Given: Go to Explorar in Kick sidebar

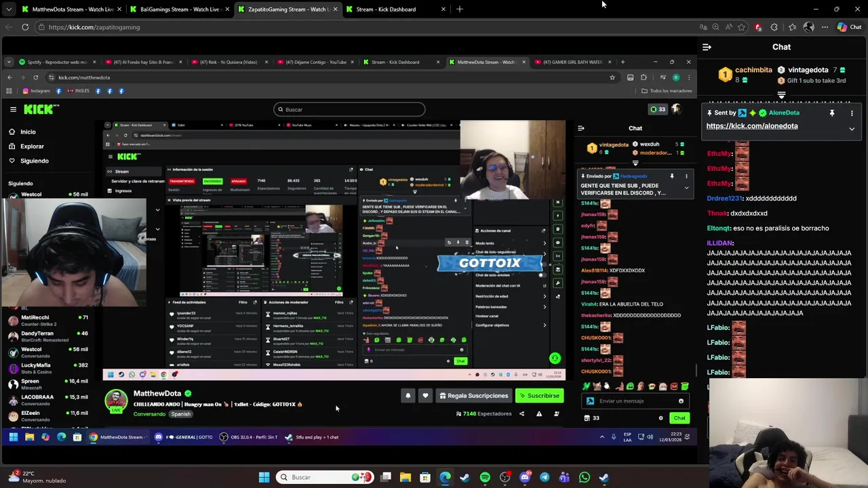Looking at the screenshot, I should pos(32,146).
